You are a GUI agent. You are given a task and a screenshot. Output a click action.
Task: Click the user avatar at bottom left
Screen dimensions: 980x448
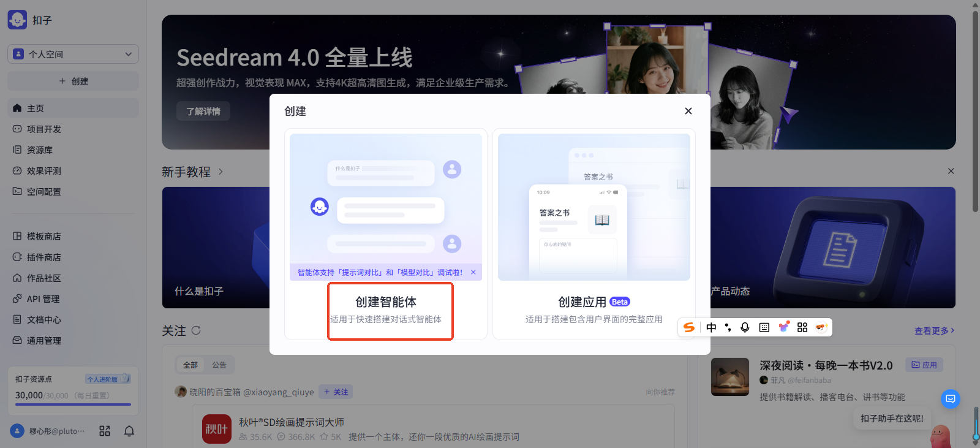click(x=17, y=431)
